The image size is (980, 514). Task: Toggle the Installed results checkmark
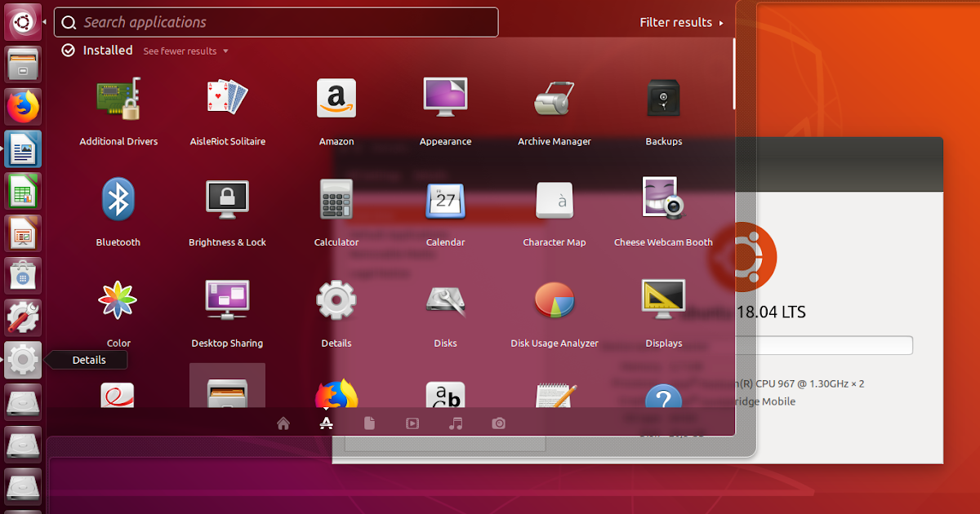click(x=68, y=50)
